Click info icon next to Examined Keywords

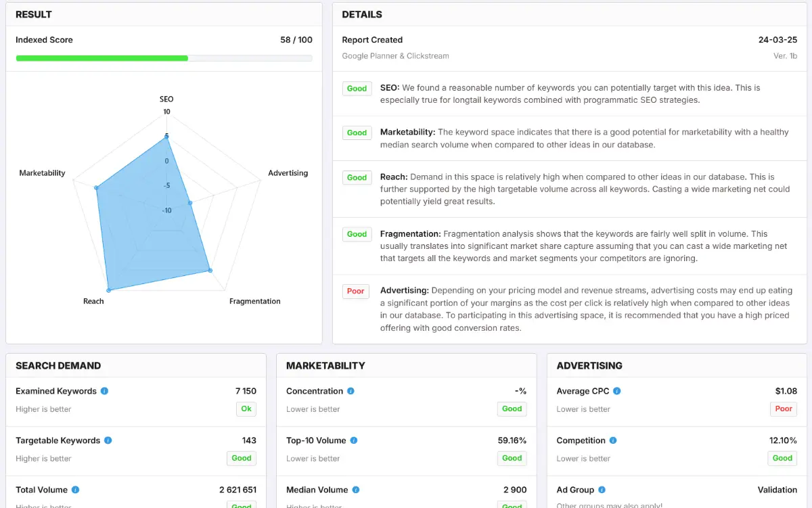104,391
